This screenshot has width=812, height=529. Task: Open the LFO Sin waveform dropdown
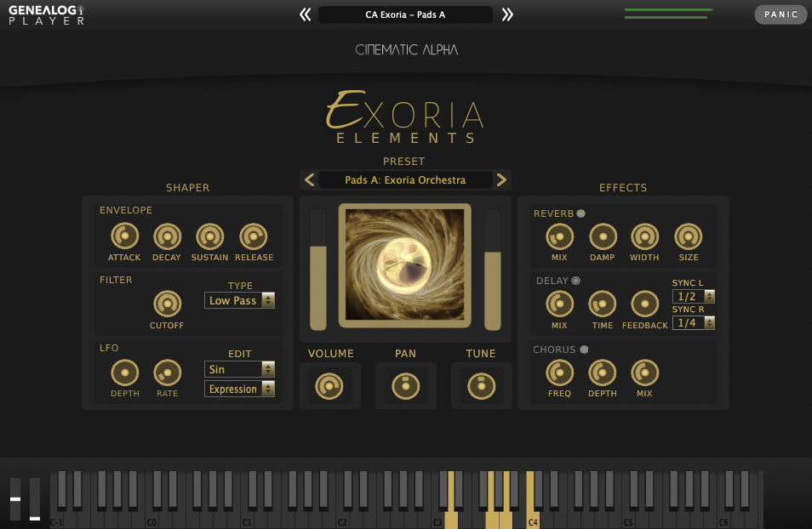click(x=239, y=369)
